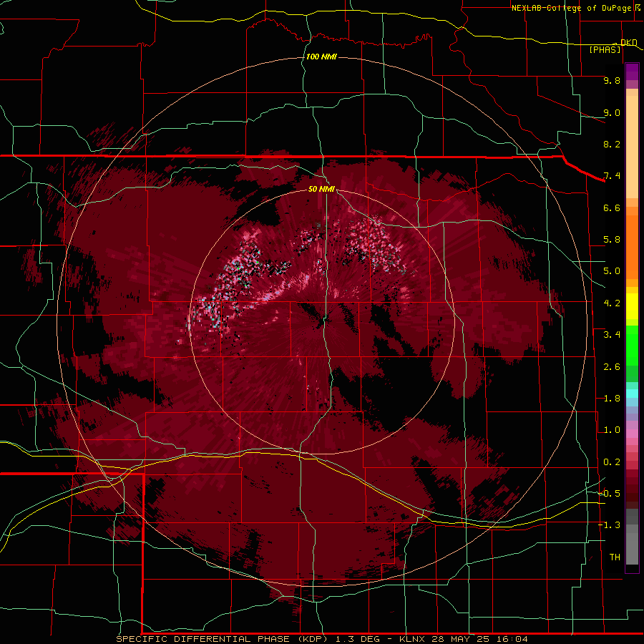Click the bright green color bar segment
644x644 pixels.
(x=632, y=345)
